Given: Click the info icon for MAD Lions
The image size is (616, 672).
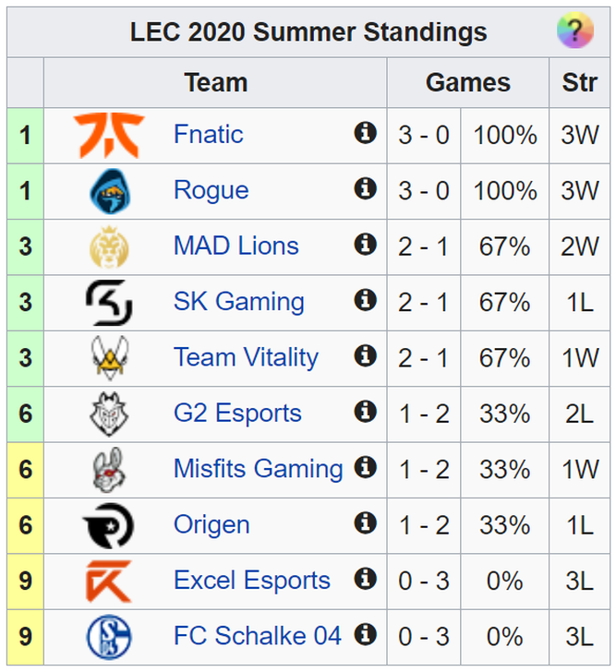Looking at the screenshot, I should pyautogui.click(x=365, y=244).
